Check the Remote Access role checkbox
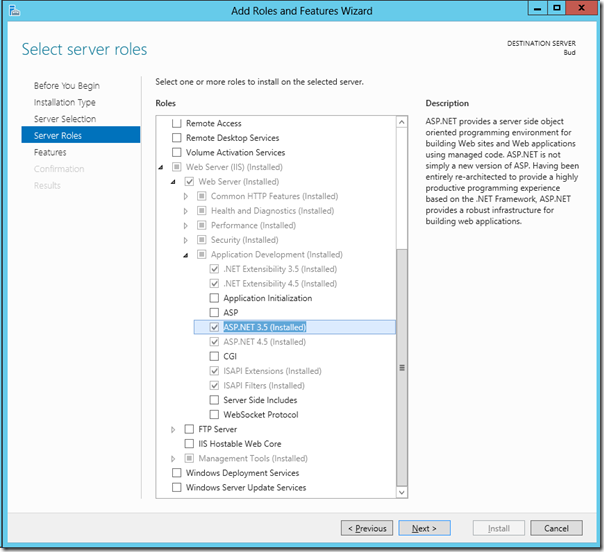Image resolution: width=604 pixels, height=552 pixels. [176, 123]
